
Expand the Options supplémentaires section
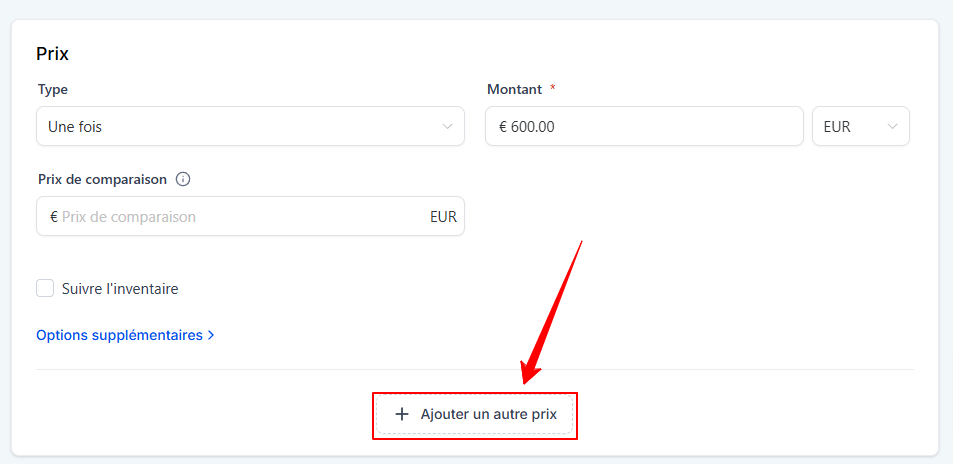pos(125,335)
